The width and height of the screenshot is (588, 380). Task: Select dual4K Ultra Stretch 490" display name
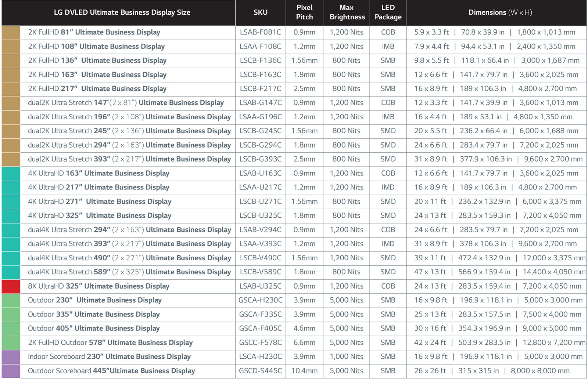130,258
